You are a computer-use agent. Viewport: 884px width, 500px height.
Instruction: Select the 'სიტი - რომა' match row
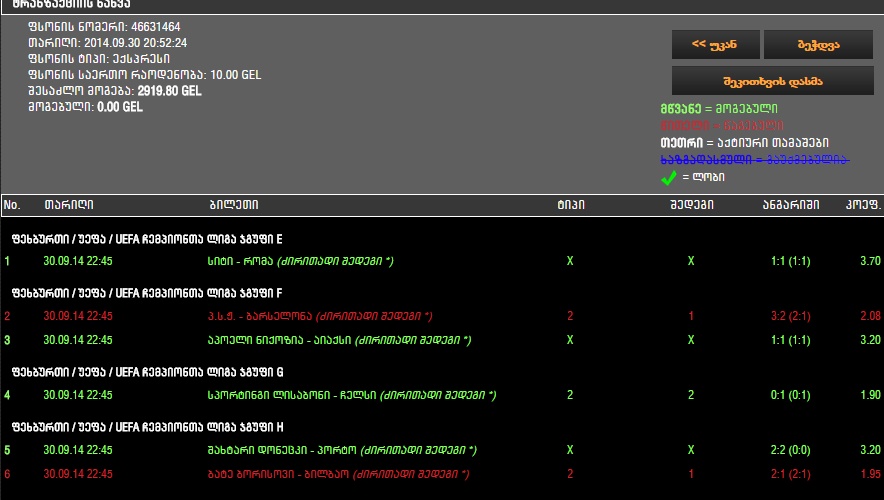tap(442, 261)
